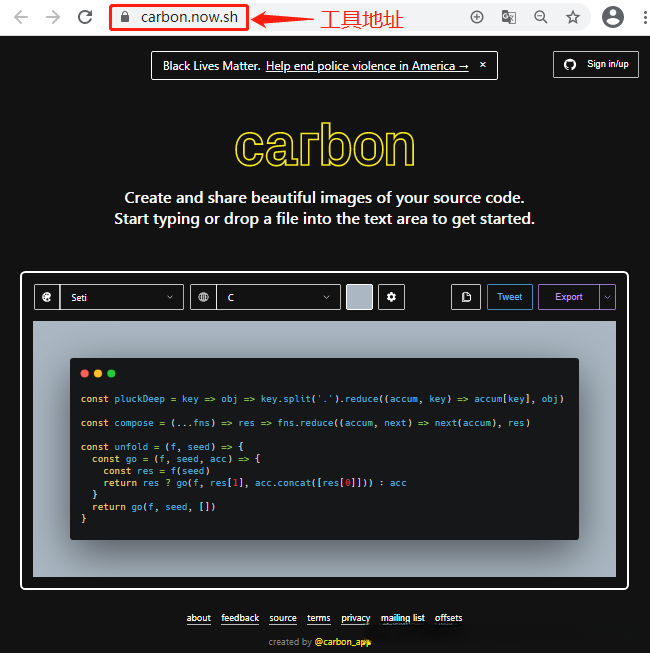Click the const compose code line
The image size is (650, 653).
305,423
